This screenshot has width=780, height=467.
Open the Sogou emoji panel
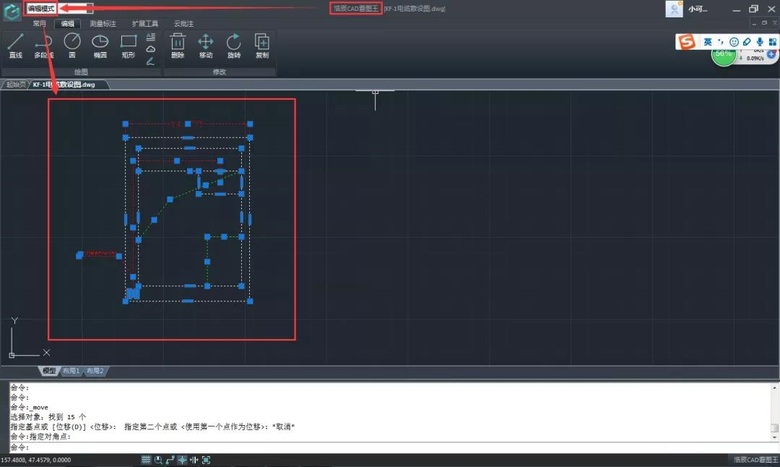pyautogui.click(x=733, y=41)
